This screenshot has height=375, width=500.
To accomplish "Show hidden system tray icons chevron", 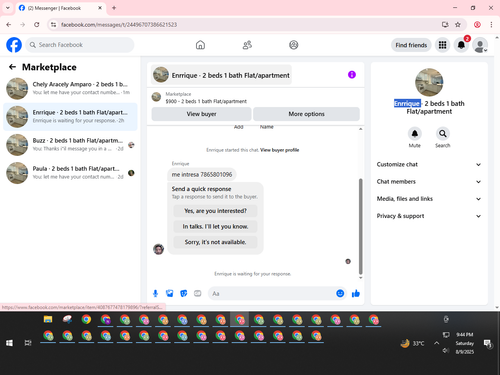I will coord(436,343).
